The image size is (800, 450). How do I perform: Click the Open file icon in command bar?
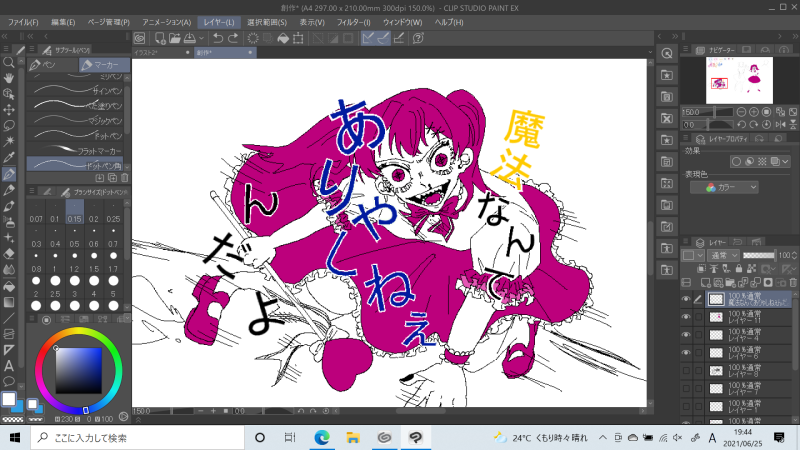tap(174, 38)
